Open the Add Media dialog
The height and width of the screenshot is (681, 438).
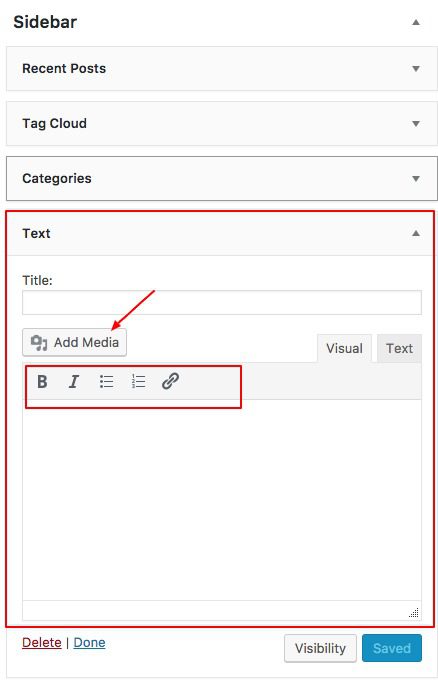click(74, 342)
